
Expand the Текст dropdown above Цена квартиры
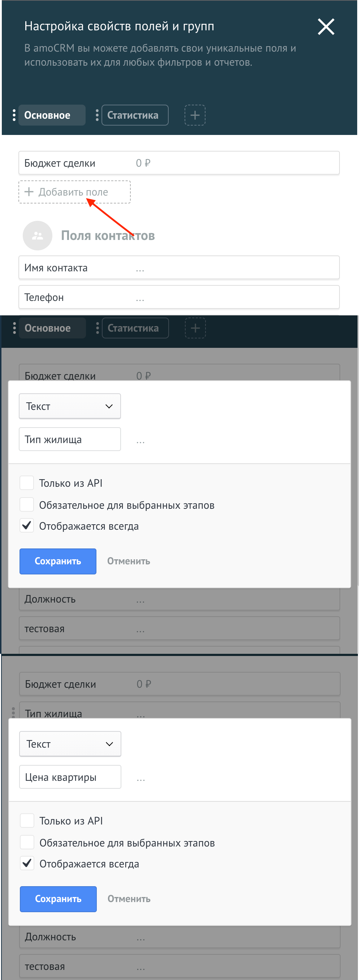(x=70, y=744)
